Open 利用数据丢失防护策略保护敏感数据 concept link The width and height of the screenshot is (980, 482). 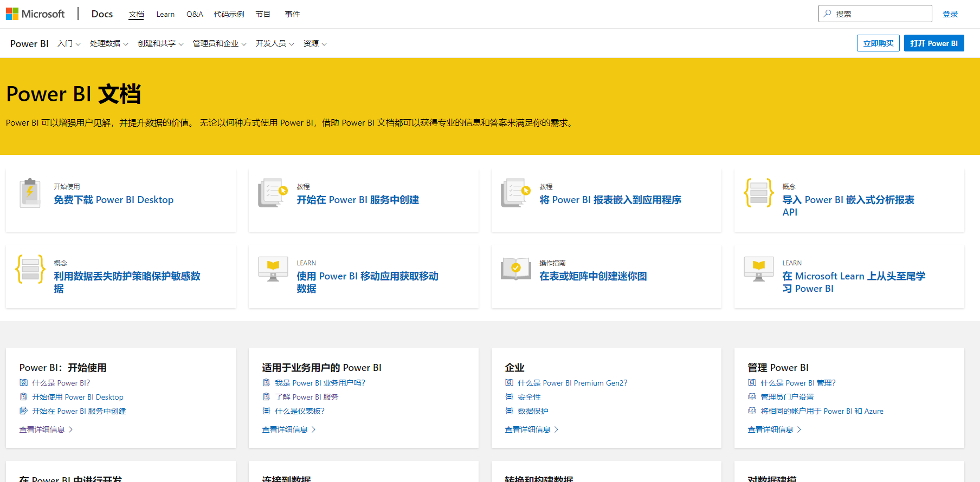point(127,282)
